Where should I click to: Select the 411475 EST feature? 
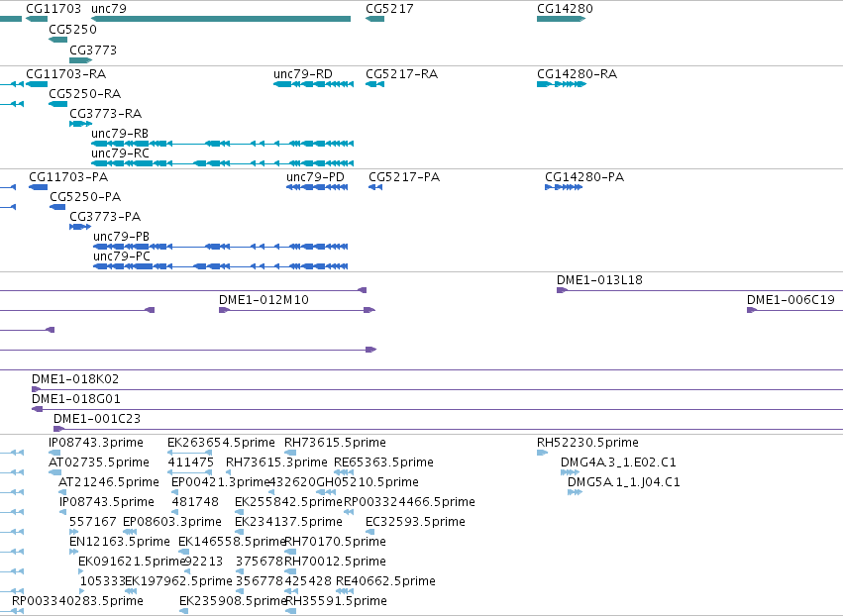(189, 472)
